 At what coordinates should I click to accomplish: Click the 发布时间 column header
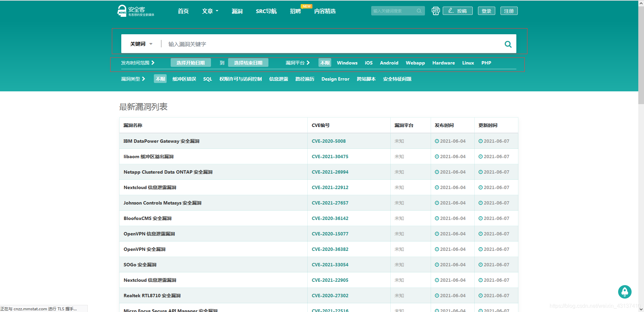pos(444,125)
